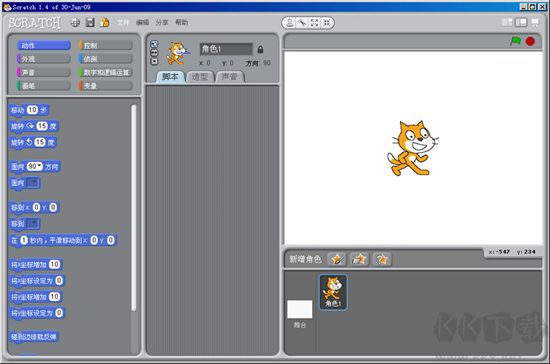The height and width of the screenshot is (364, 550).
Task: Paint a new sprite
Action: click(336, 259)
